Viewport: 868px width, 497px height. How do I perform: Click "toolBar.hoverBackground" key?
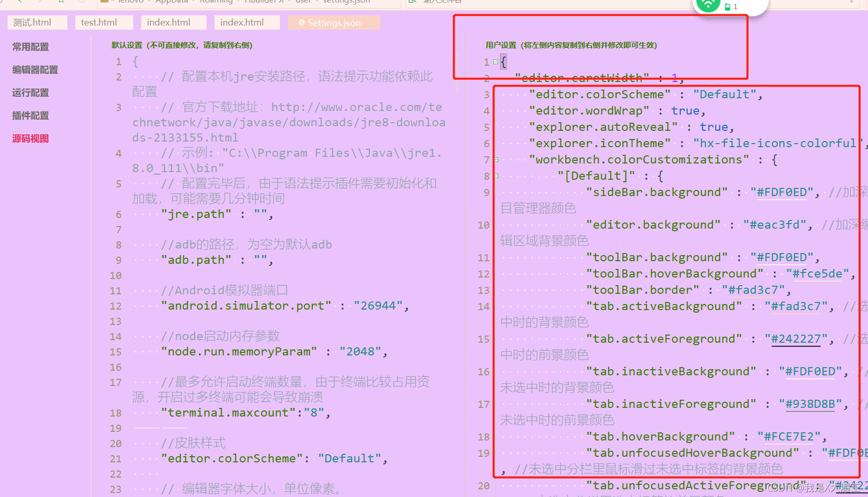tap(675, 274)
